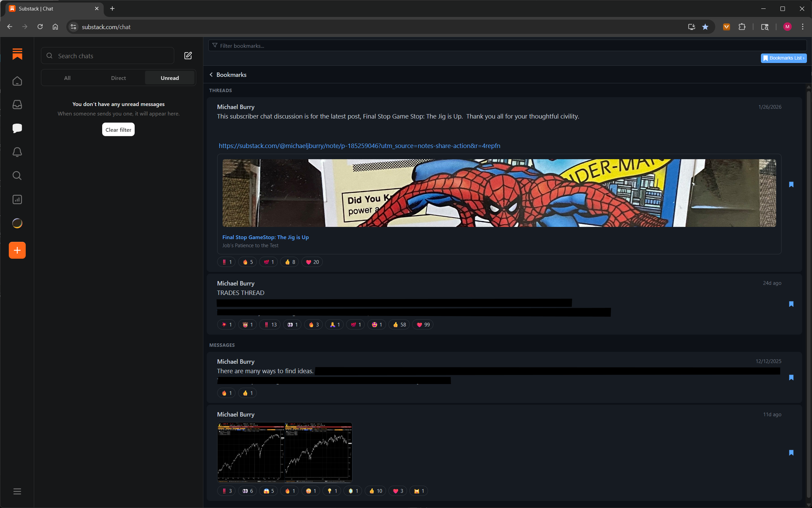Click inside the Filter bookmarks field
The image size is (812, 508).
pyautogui.click(x=406, y=45)
